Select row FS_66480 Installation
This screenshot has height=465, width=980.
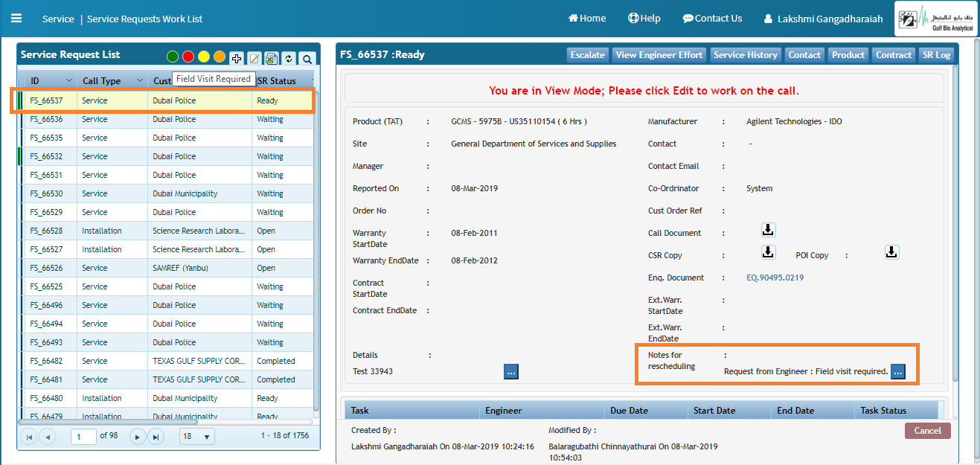[x=165, y=398]
